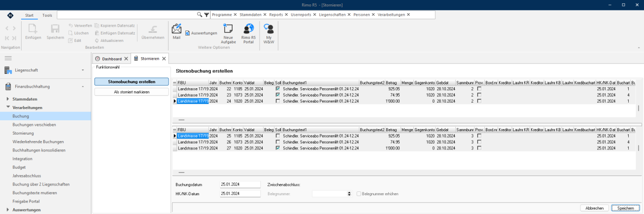Click the filter funnel icon
The image size is (644, 214).
click(x=206, y=15)
